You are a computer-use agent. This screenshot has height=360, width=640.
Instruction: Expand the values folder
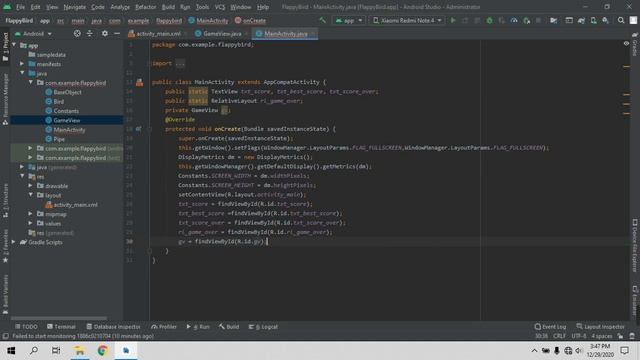coord(30,223)
